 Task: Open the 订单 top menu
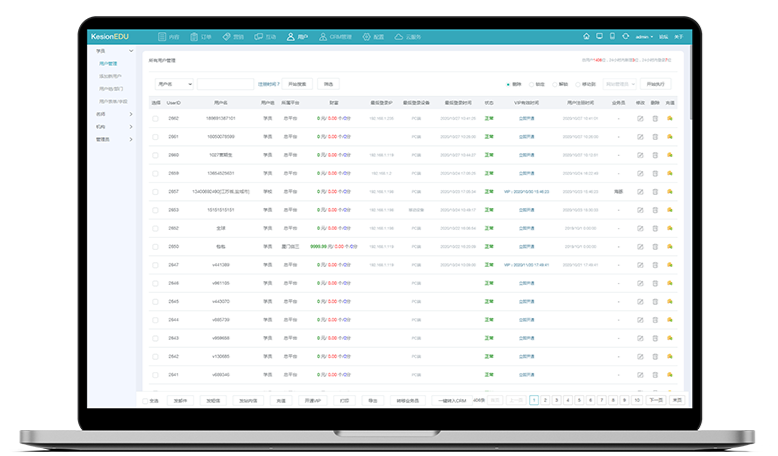[x=200, y=37]
